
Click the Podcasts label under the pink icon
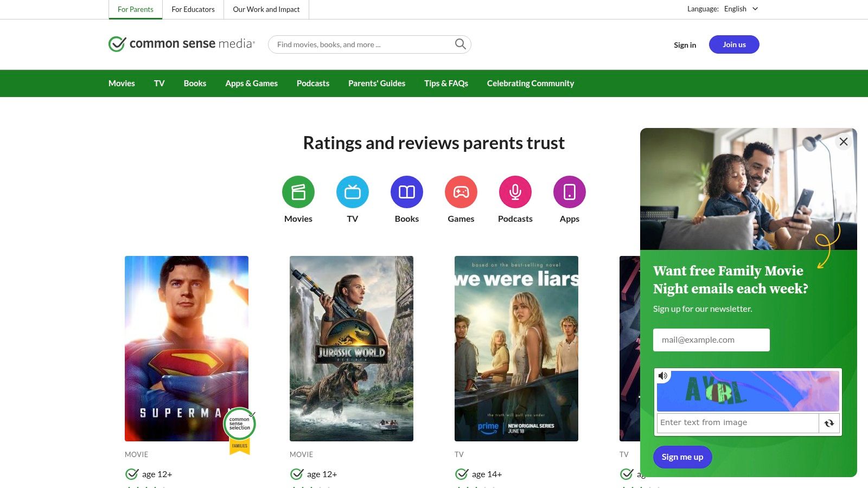click(x=515, y=219)
